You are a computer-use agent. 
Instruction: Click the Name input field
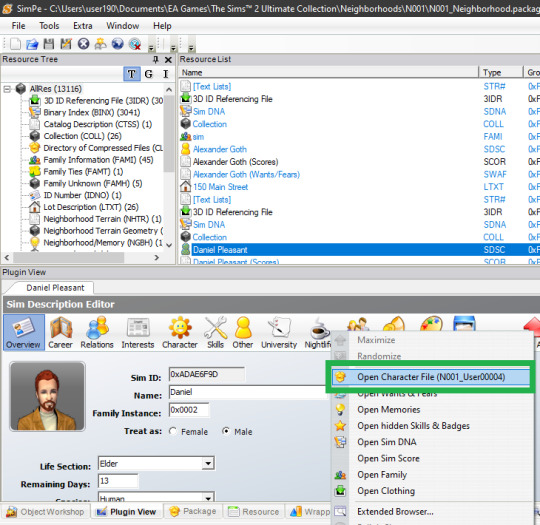(x=248, y=392)
